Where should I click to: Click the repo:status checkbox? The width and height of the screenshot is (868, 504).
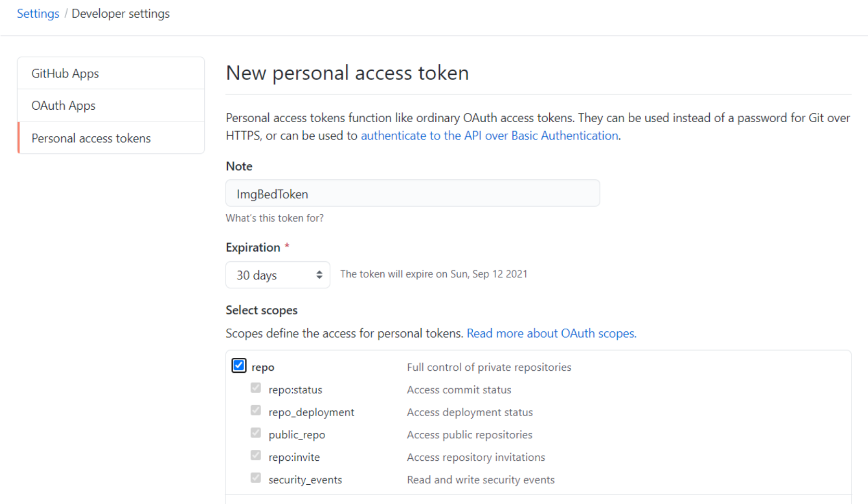255,388
